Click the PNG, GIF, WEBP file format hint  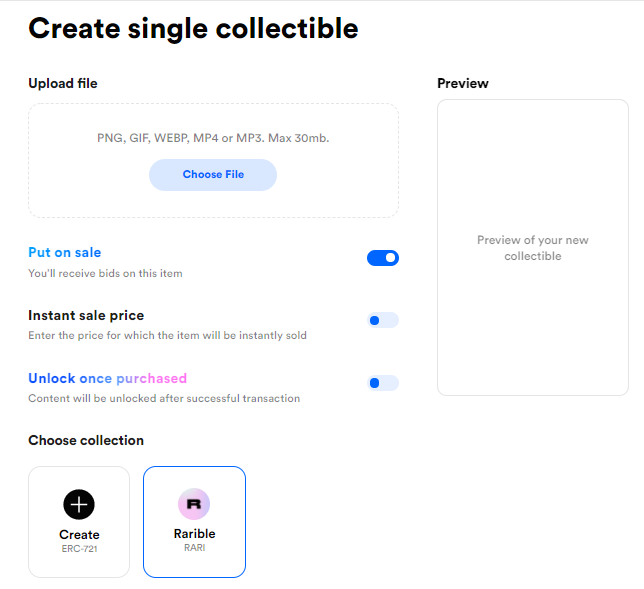point(213,138)
